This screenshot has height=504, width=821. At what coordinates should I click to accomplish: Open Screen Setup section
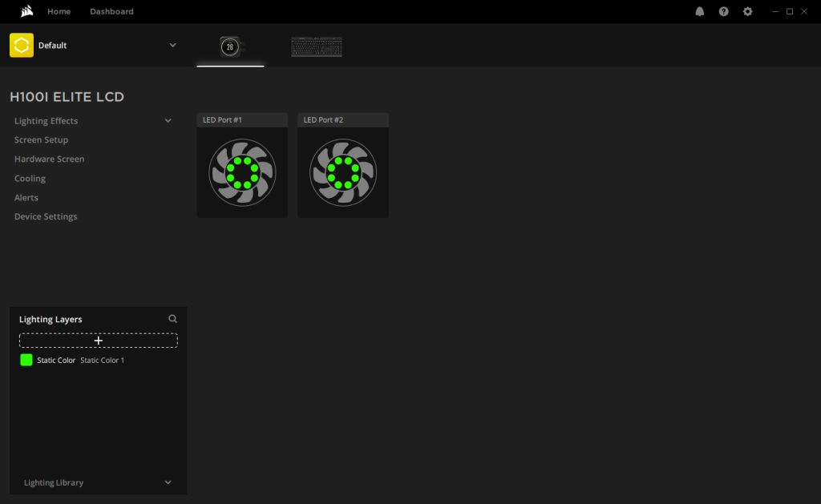click(42, 139)
